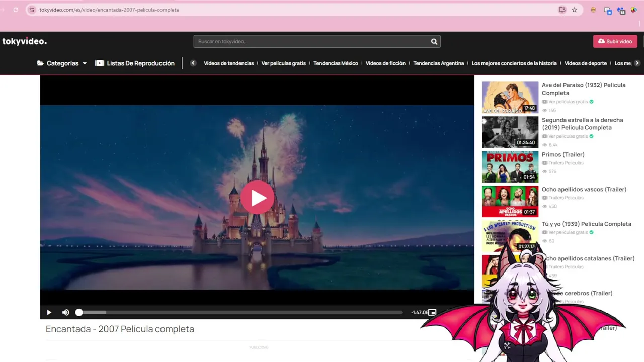644x362 pixels.
Task: Click the search magnifier icon
Action: (434, 42)
